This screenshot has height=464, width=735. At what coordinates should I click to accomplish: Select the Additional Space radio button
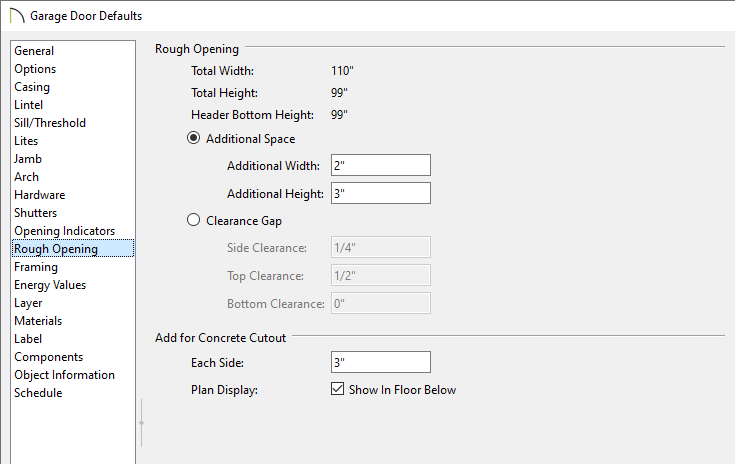194,138
